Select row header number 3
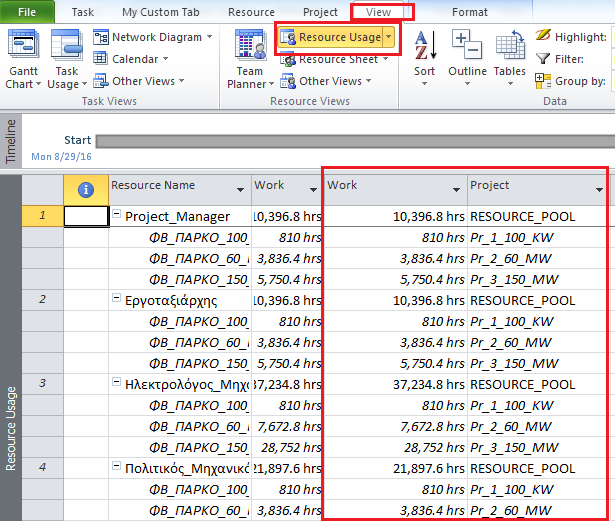The height and width of the screenshot is (521, 615). click(42, 384)
